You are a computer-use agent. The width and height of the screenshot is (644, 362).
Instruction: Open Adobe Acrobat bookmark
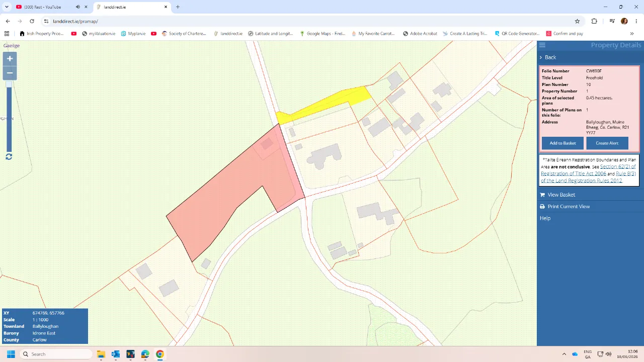(420, 34)
